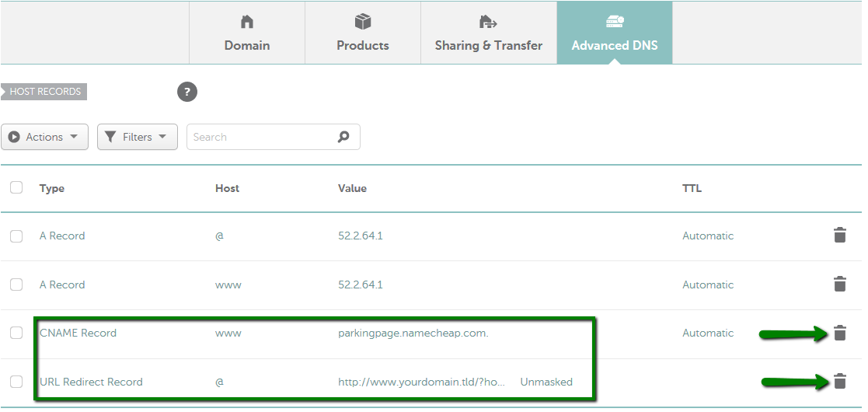This screenshot has width=868, height=412.
Task: Click Automatic TTL in www A Record row
Action: click(708, 285)
